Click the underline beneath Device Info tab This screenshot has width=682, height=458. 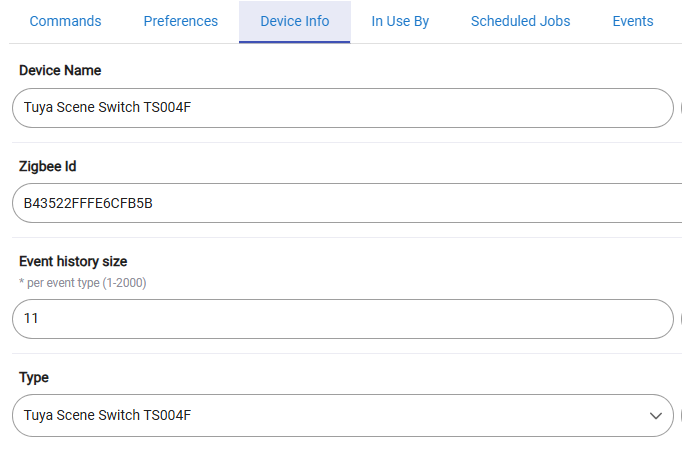[294, 42]
